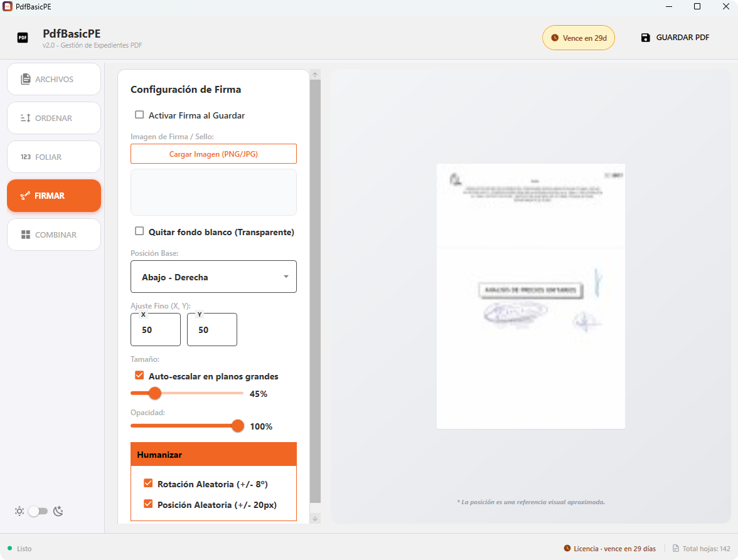Image resolution: width=738 pixels, height=560 pixels.
Task: Click the sun light-mode icon
Action: point(19,511)
